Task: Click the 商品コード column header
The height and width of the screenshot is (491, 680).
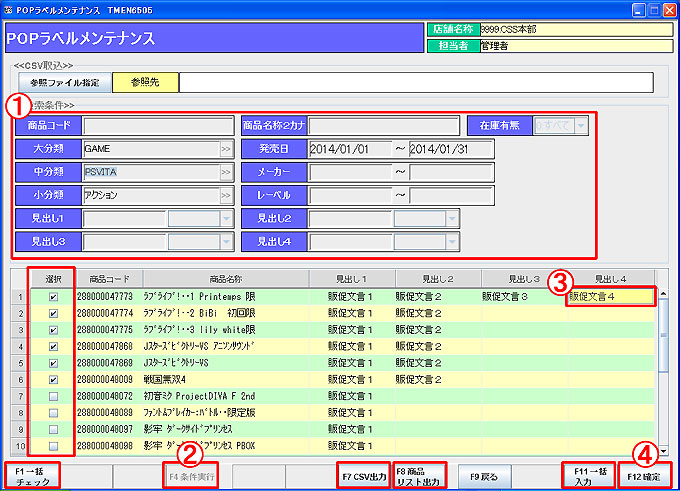Action: click(109, 279)
